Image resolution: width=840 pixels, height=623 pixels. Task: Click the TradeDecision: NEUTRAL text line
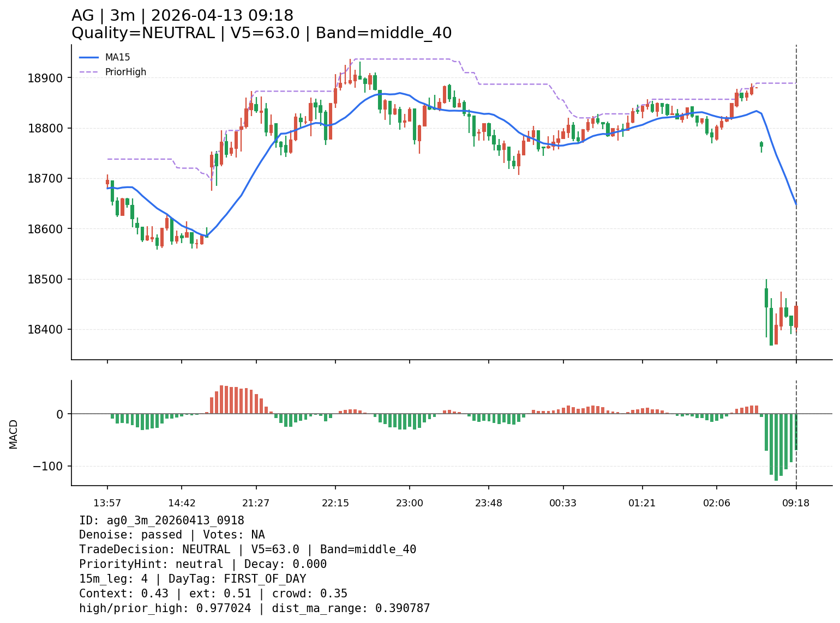pyautogui.click(x=247, y=549)
